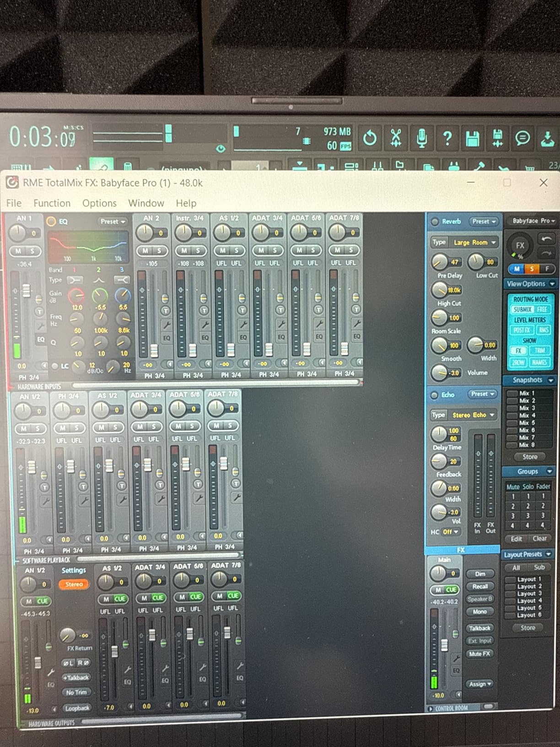Image resolution: width=560 pixels, height=747 pixels.
Task: Open the Stereo Echo type dropdown
Action: pyautogui.click(x=473, y=415)
